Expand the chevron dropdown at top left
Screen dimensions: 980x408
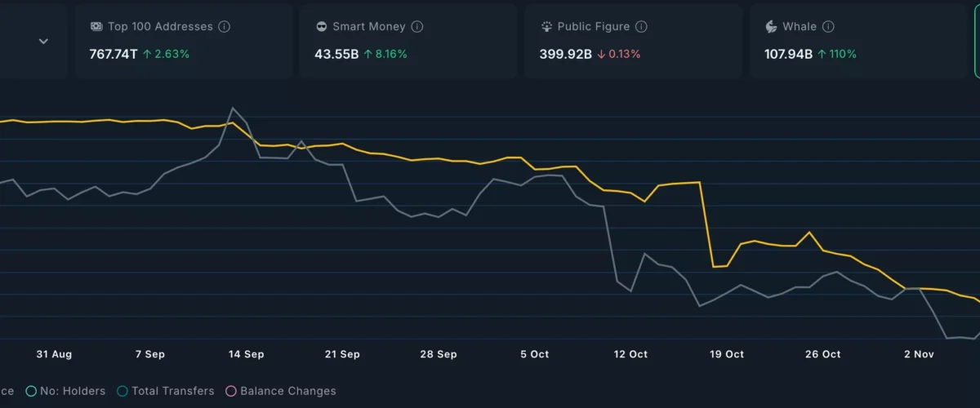point(43,42)
